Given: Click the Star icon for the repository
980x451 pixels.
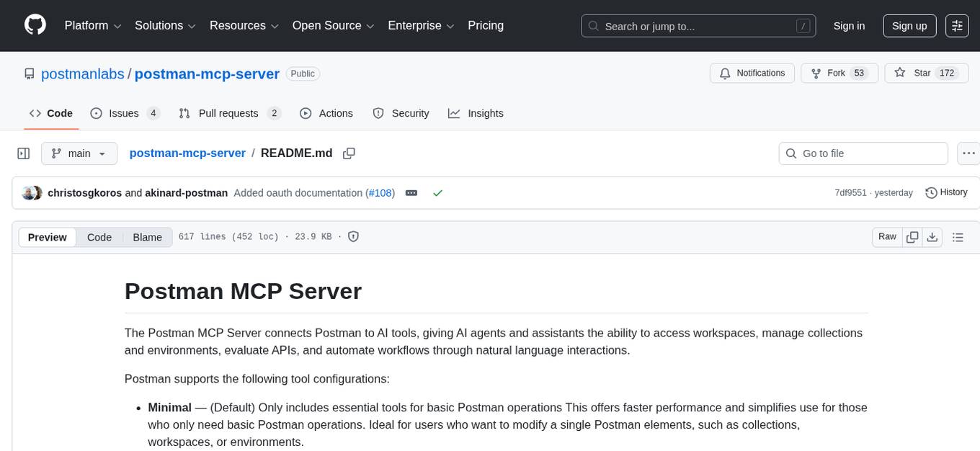Looking at the screenshot, I should coord(900,73).
